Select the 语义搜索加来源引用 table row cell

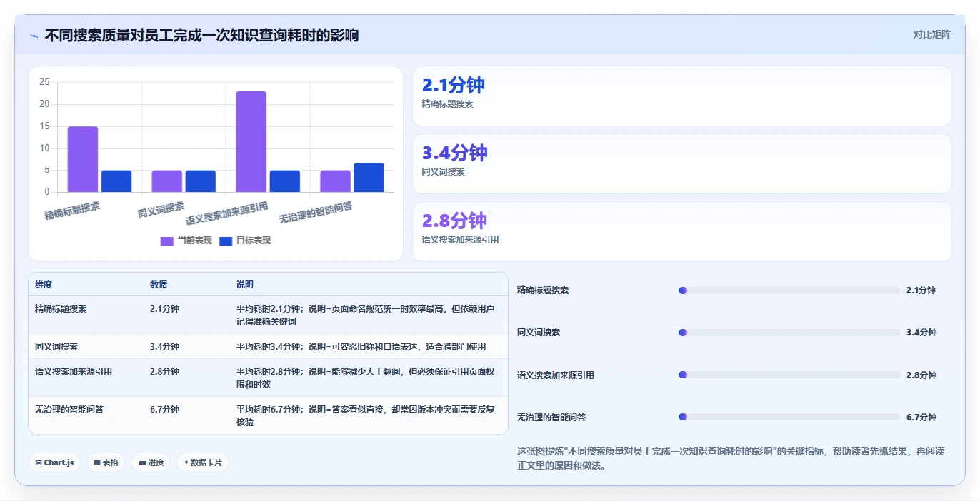(74, 371)
